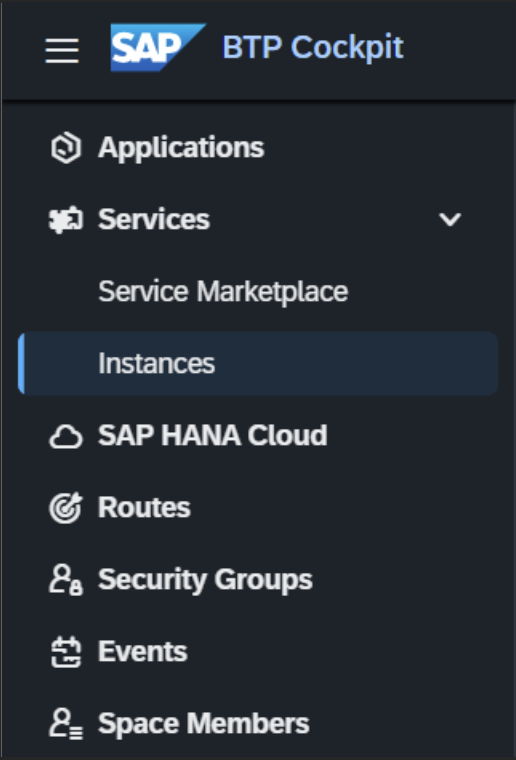
Task: Go to Service Marketplace
Action: click(223, 291)
